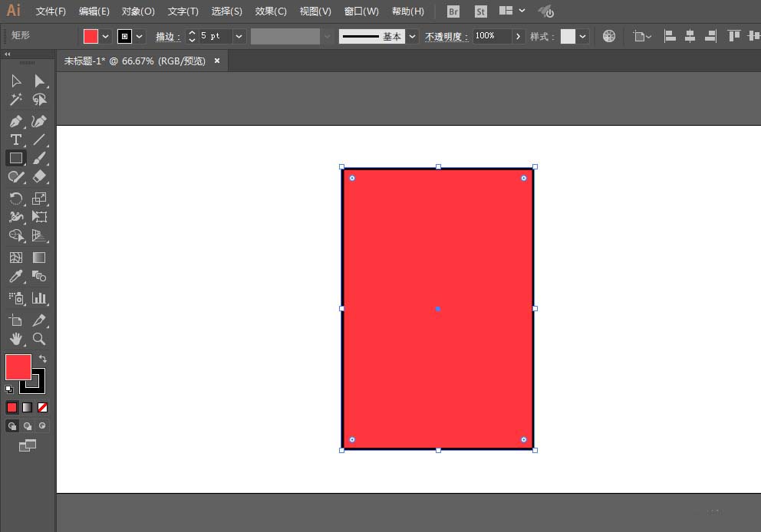Reset default fill and stroke

(9, 389)
